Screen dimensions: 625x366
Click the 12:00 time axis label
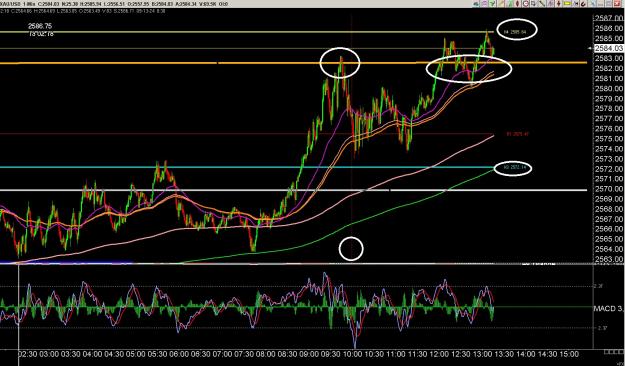pos(439,354)
